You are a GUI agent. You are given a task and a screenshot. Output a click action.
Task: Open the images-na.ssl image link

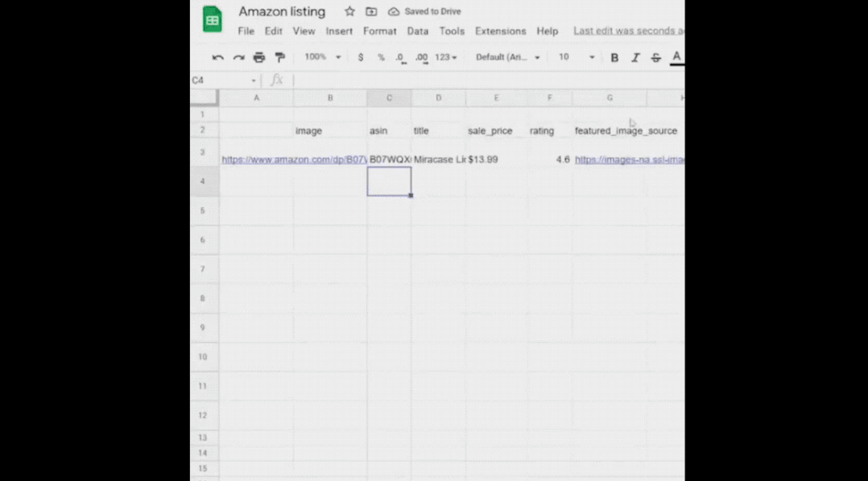(629, 159)
